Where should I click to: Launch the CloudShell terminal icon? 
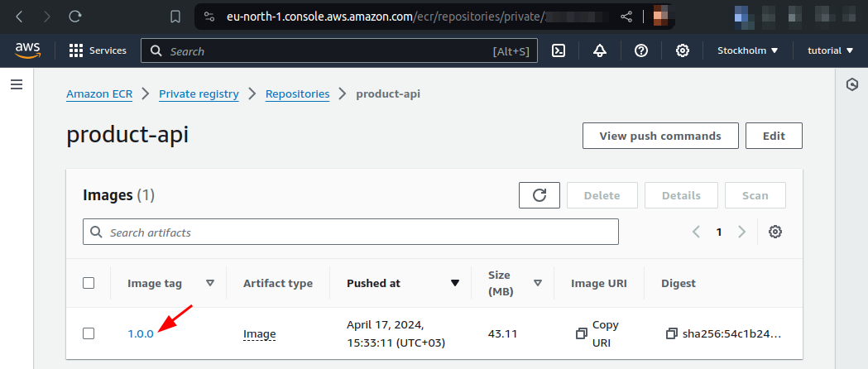pos(559,51)
